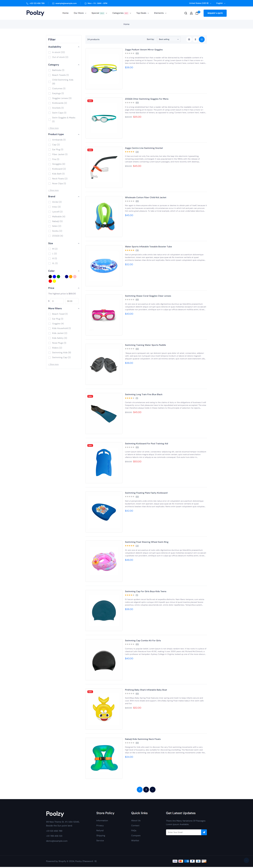Switch to two-column grid view
253x868 pixels.
pos(195,39)
